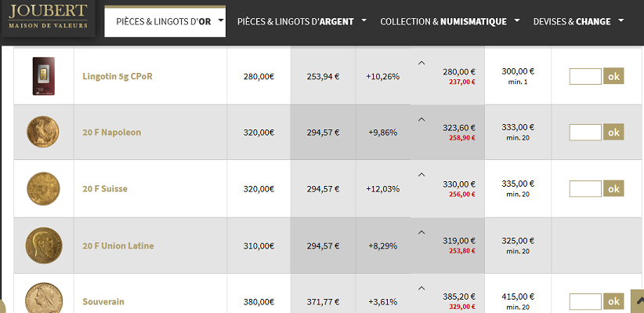Open the Souverain product link
This screenshot has width=644, height=313.
pos(103,301)
